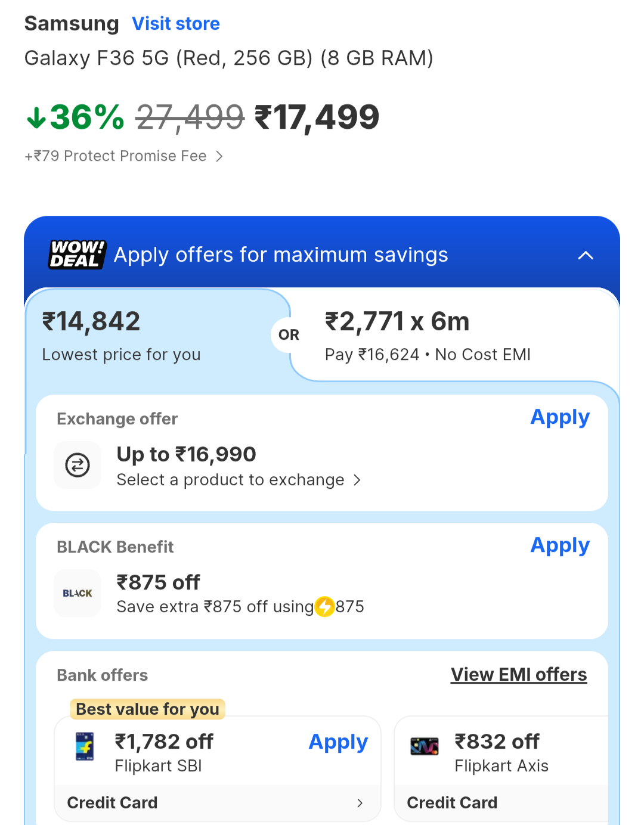The width and height of the screenshot is (644, 825).
Task: Click the WOW! DEAL badge icon
Action: pos(77,255)
